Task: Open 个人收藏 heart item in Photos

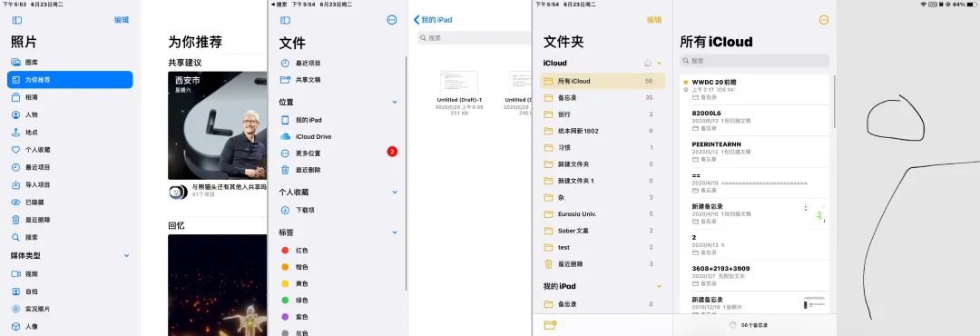Action: [70, 150]
